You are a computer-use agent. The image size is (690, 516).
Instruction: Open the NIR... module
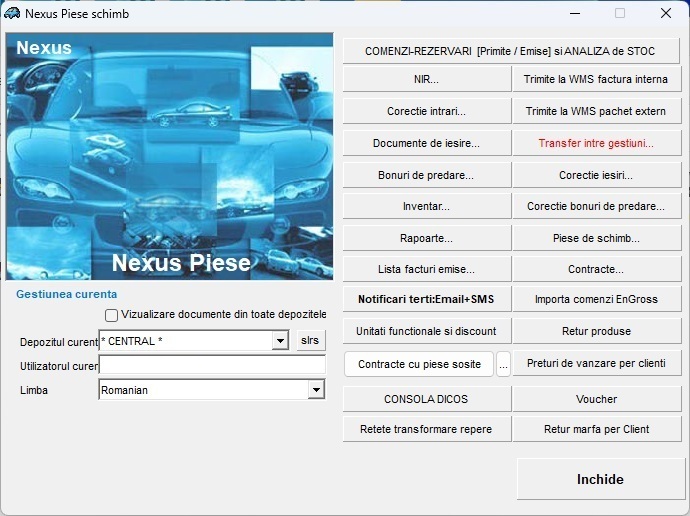coord(426,79)
